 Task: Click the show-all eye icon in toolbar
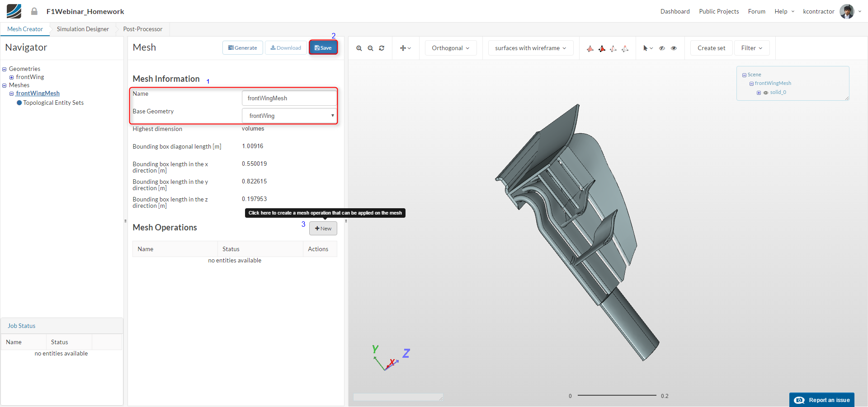674,48
